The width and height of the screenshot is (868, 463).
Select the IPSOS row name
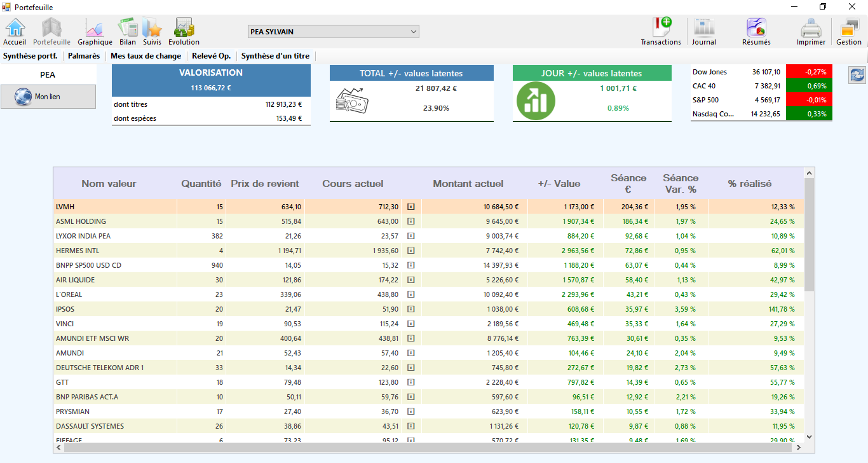coord(65,309)
